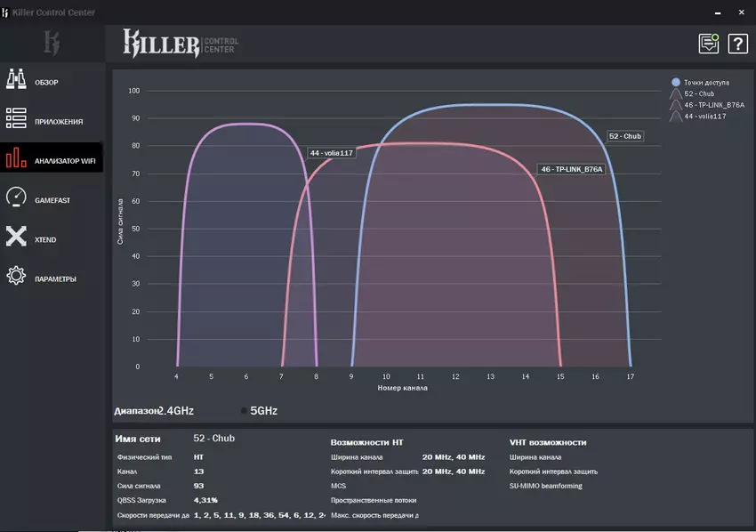
Task: Select the 44 - volia117 chart label
Action: (331, 153)
